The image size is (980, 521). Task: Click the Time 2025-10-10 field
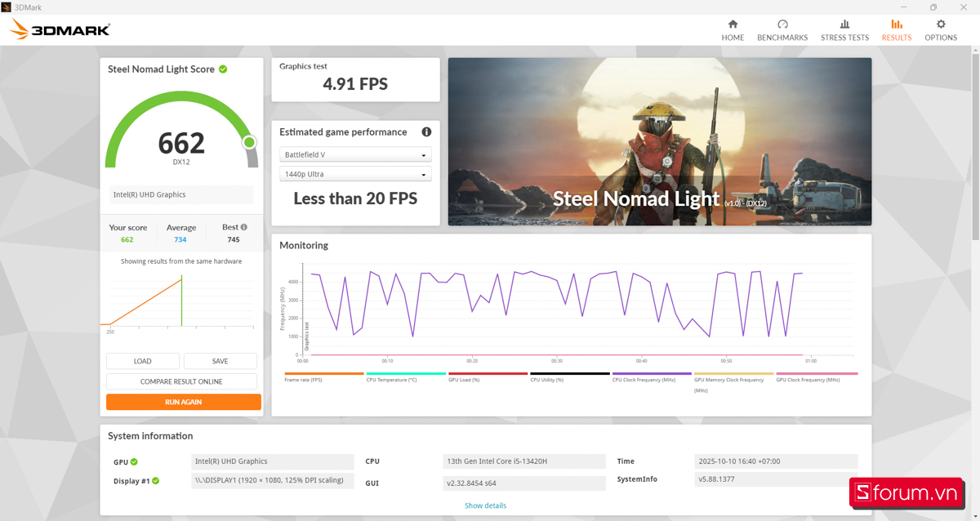pyautogui.click(x=776, y=461)
